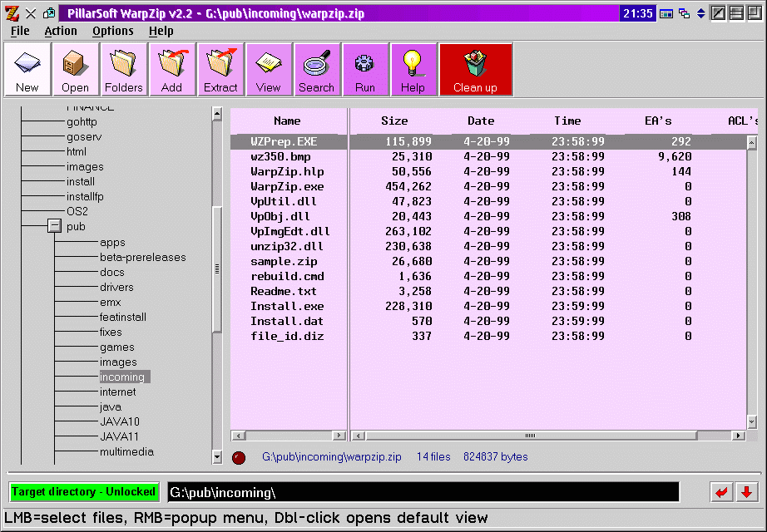The width and height of the screenshot is (767, 532).
Task: Click the X icon beside the Z logo
Action: (x=31, y=13)
